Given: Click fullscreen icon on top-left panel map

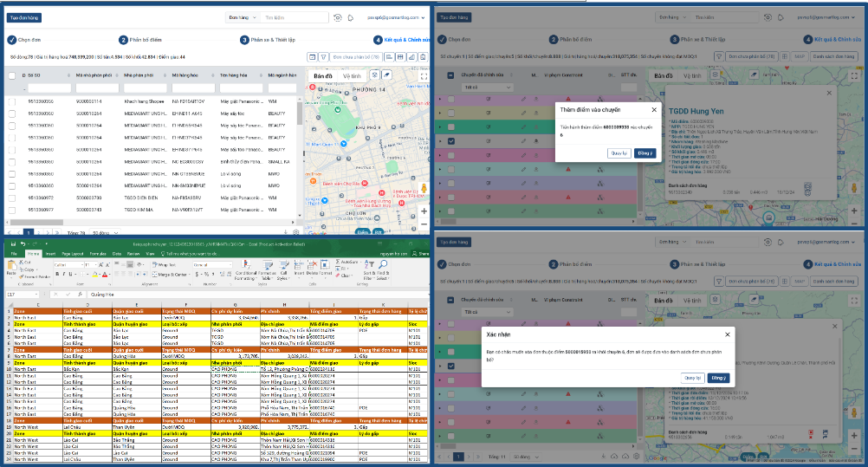Looking at the screenshot, I should click(x=423, y=76).
